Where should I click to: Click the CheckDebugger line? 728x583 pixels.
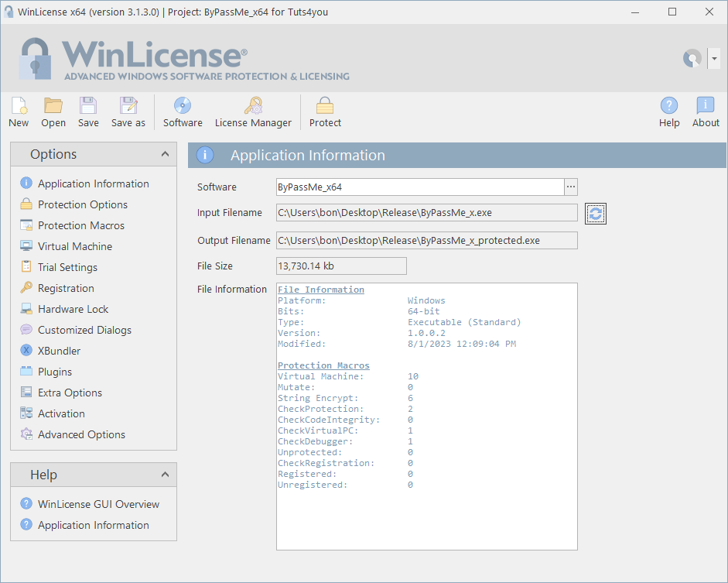(x=345, y=441)
